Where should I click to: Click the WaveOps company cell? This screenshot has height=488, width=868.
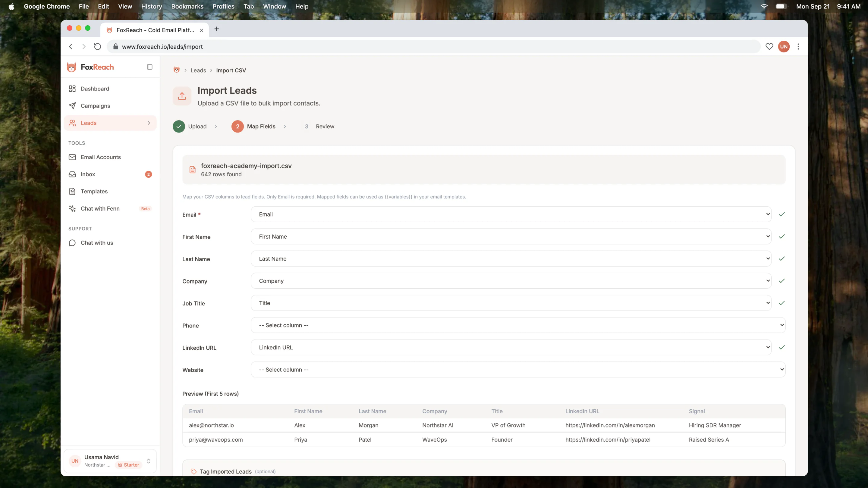pyautogui.click(x=434, y=440)
